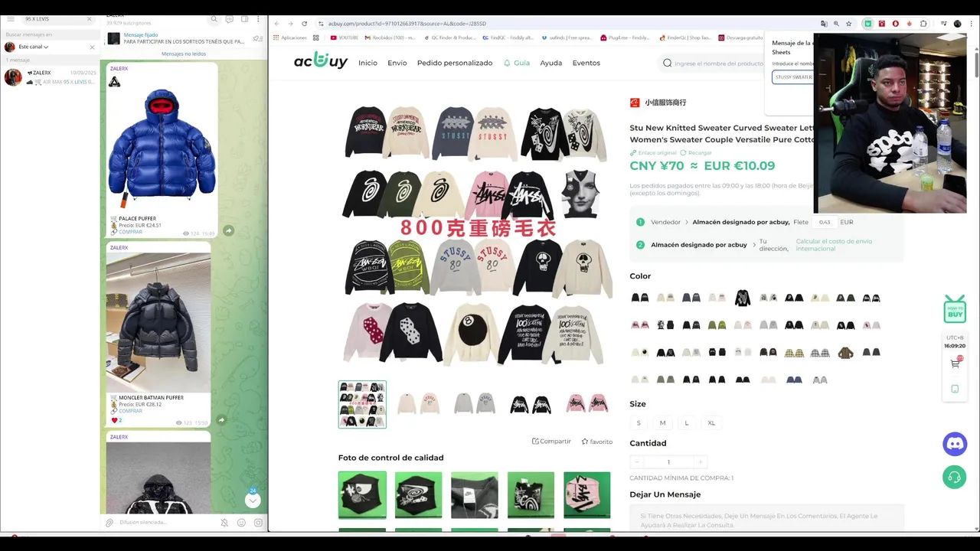Viewport: 980px width, 551px height.
Task: Open browser zoom magnifier icon
Action: pyautogui.click(x=836, y=24)
